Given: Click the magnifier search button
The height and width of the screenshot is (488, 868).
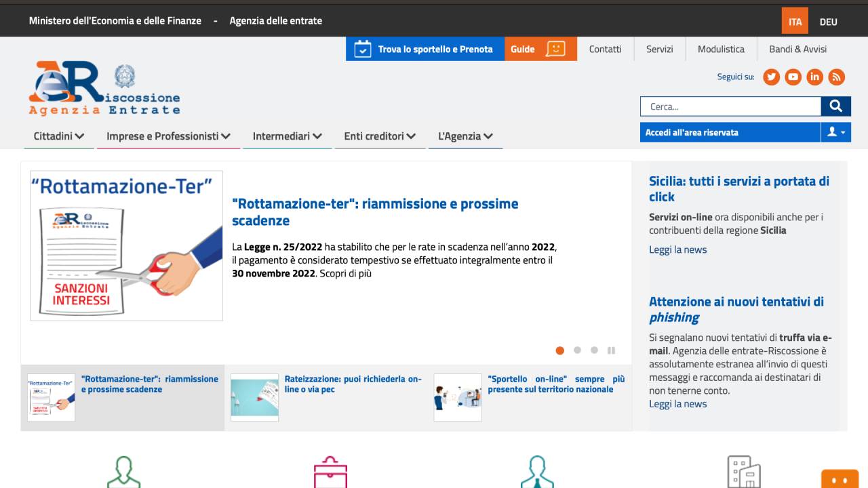Looking at the screenshot, I should click(x=835, y=106).
